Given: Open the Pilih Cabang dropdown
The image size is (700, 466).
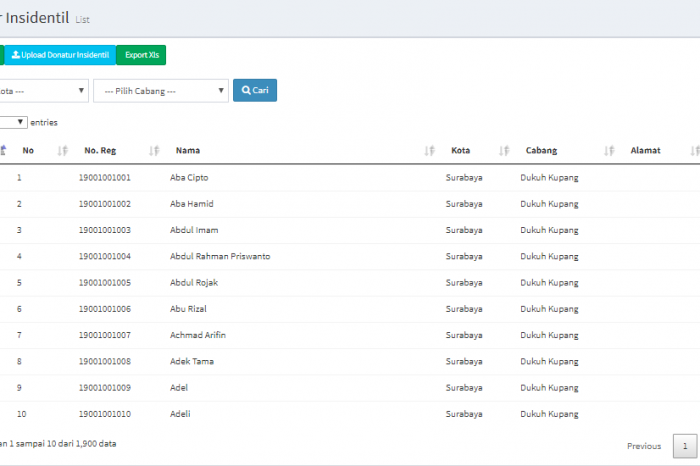Looking at the screenshot, I should click(161, 91).
